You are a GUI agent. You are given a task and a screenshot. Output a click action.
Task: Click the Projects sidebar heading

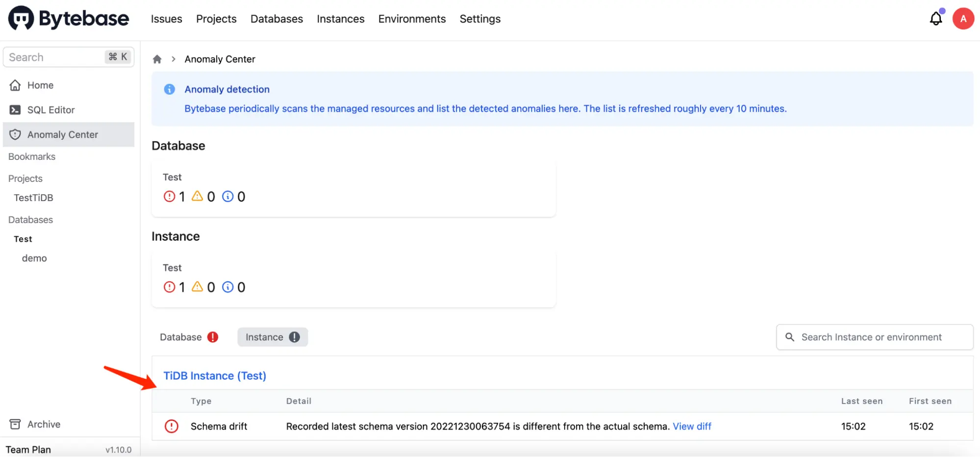(x=25, y=179)
